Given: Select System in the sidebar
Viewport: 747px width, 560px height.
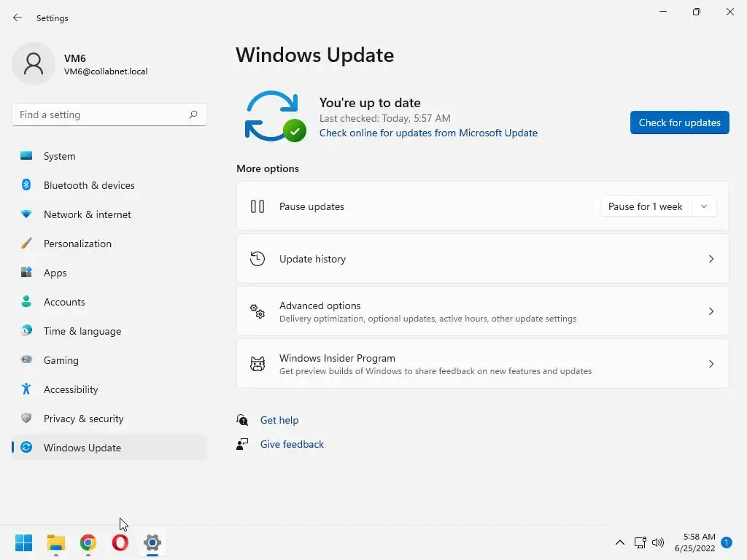Looking at the screenshot, I should click(109, 156).
